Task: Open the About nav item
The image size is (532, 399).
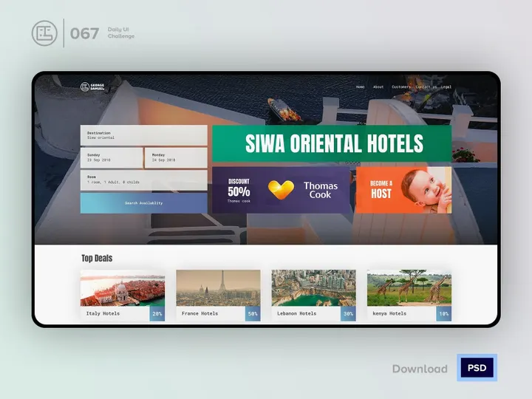Action: click(x=378, y=87)
